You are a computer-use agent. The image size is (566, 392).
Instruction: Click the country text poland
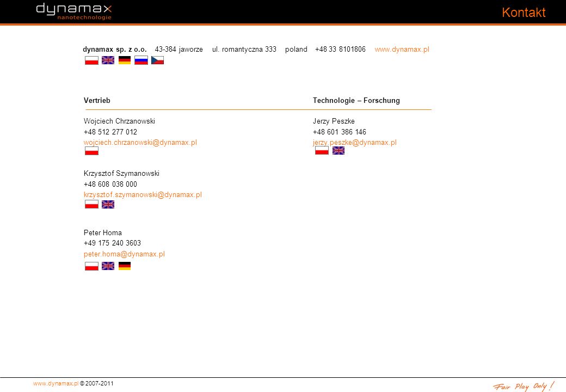[x=296, y=50]
